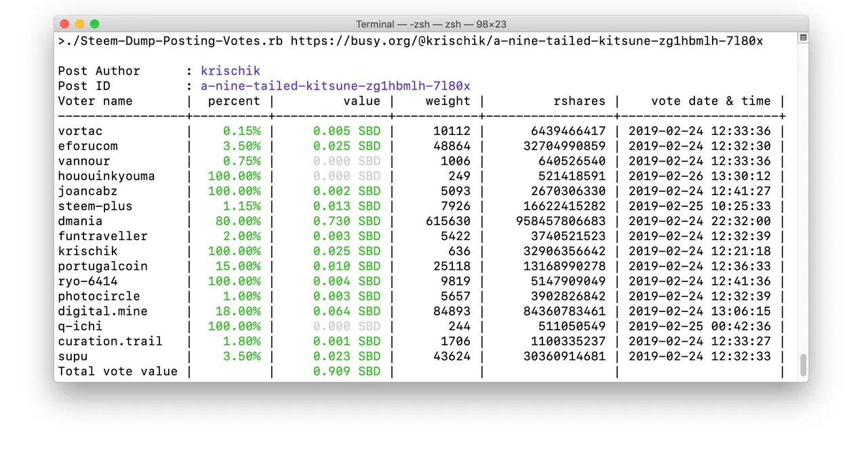Click the red close window button
The image size is (868, 451).
[64, 24]
